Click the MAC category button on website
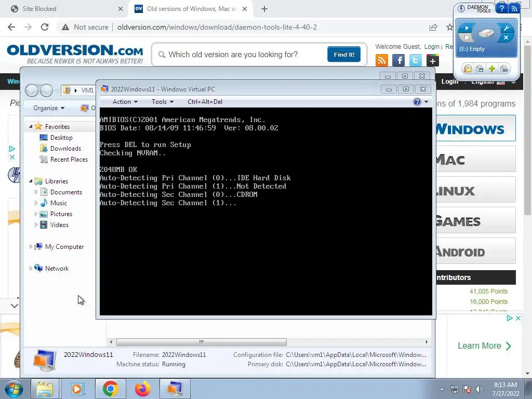The height and width of the screenshot is (399, 532). 475,159
